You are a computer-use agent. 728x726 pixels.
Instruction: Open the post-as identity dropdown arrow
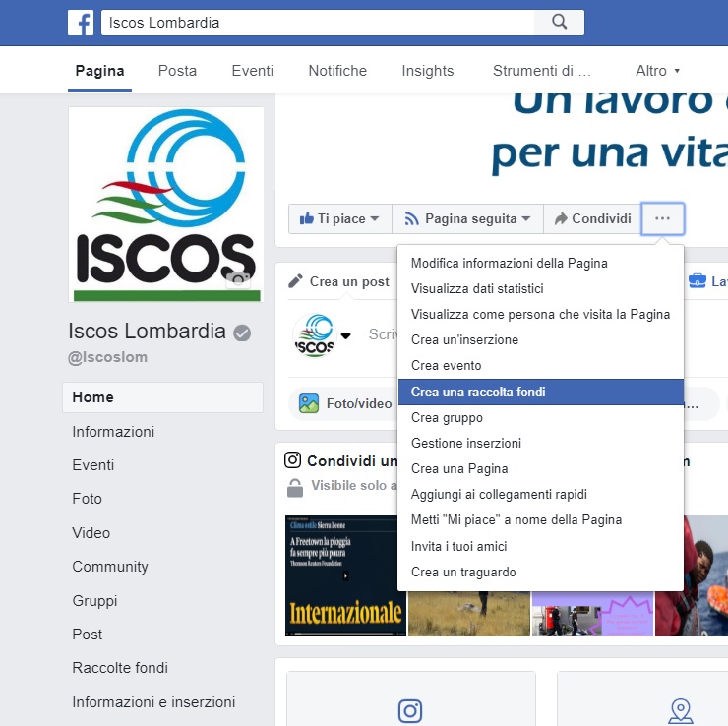pyautogui.click(x=346, y=336)
